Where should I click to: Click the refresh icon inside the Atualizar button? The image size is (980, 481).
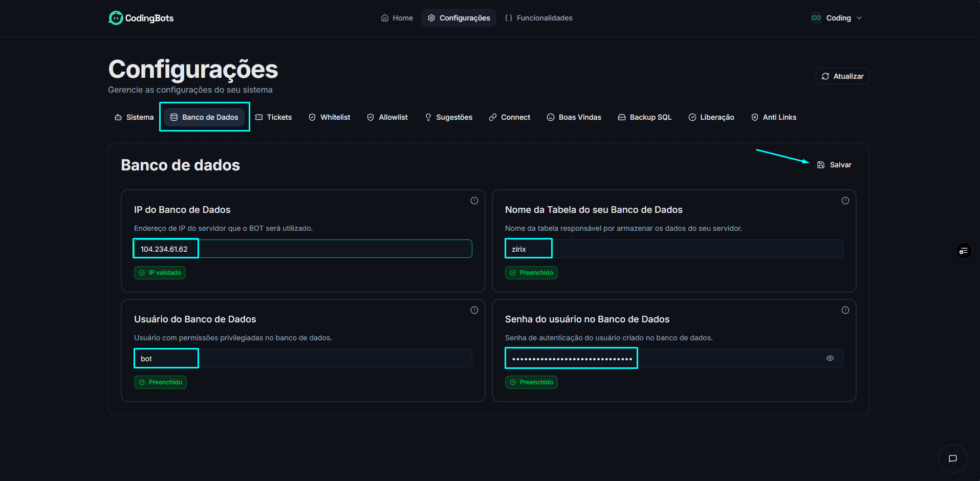point(825,76)
